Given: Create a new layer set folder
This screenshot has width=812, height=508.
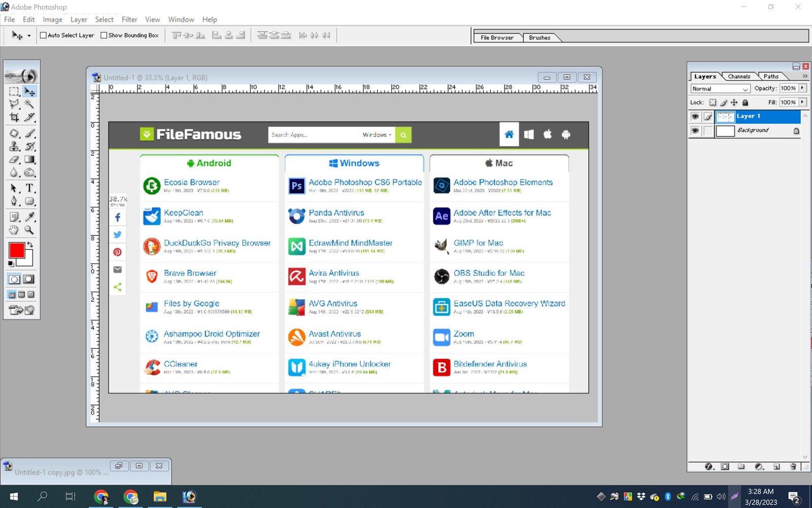Looking at the screenshot, I should click(741, 466).
